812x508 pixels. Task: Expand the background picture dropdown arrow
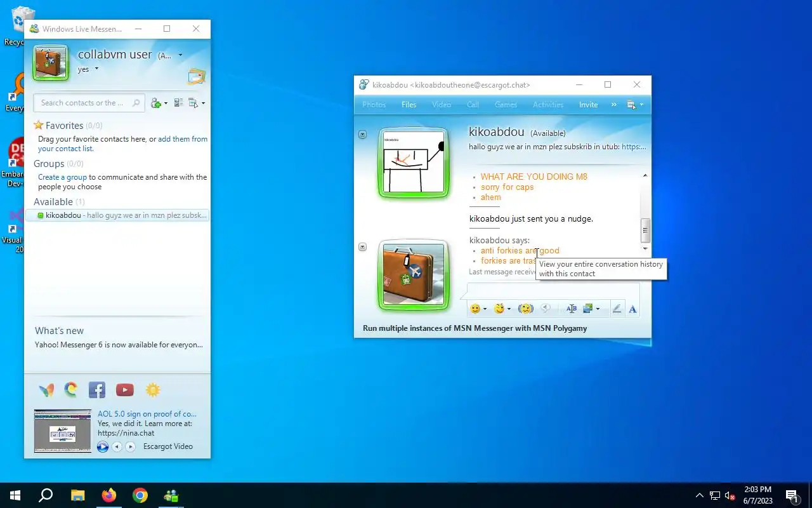click(x=598, y=309)
